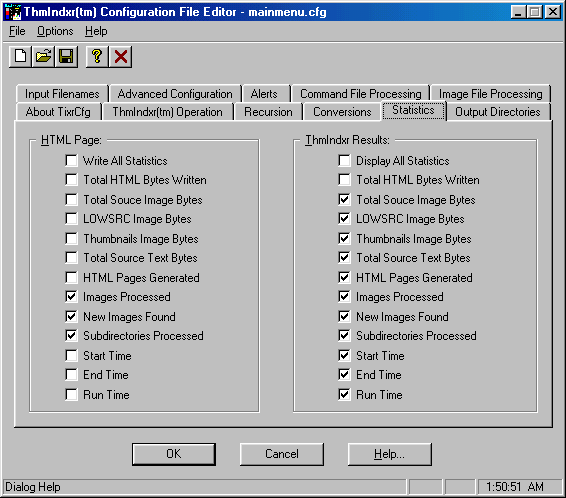This screenshot has height=498, width=566.
Task: Disable Run Time under ThmIndxr Results
Action: coord(344,394)
